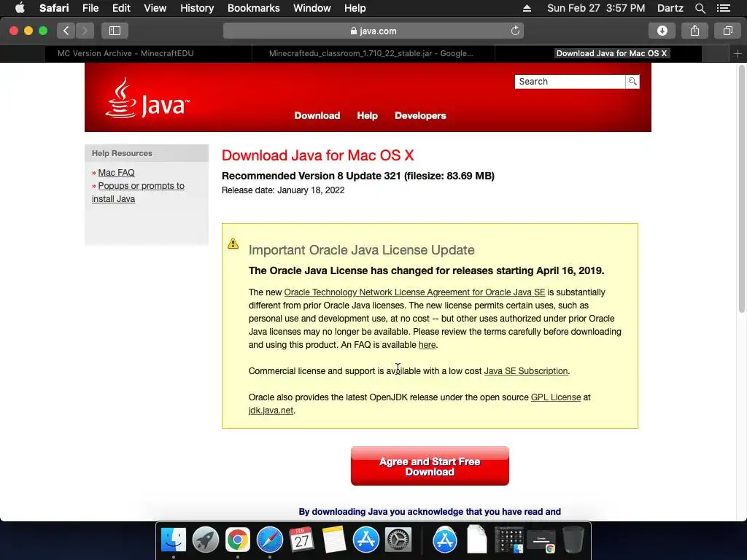Image resolution: width=747 pixels, height=560 pixels.
Task: Open Google Chrome from the Dock
Action: pos(237,540)
